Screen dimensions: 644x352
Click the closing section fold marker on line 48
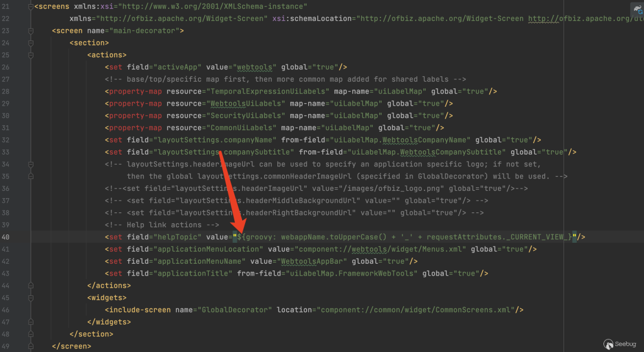pyautogui.click(x=31, y=334)
